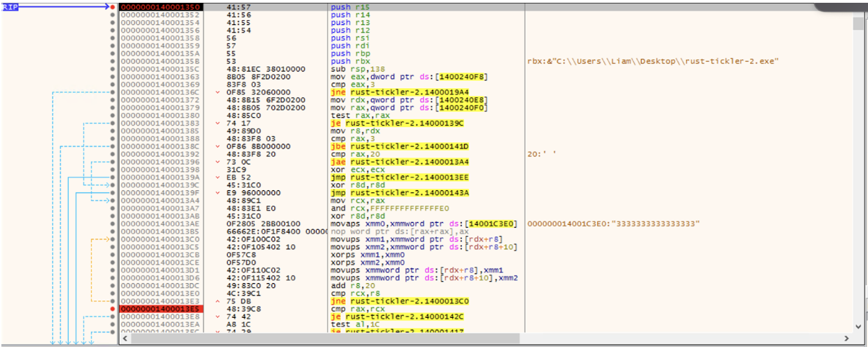868x347 pixels.
Task: Click horizontal scrollbar left arrow
Action: 124,338
